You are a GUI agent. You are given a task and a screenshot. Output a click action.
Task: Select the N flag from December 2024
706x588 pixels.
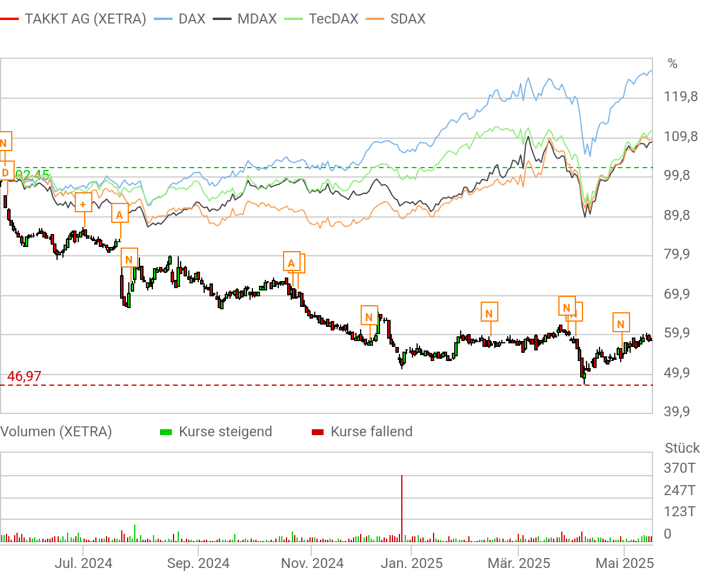(369, 316)
